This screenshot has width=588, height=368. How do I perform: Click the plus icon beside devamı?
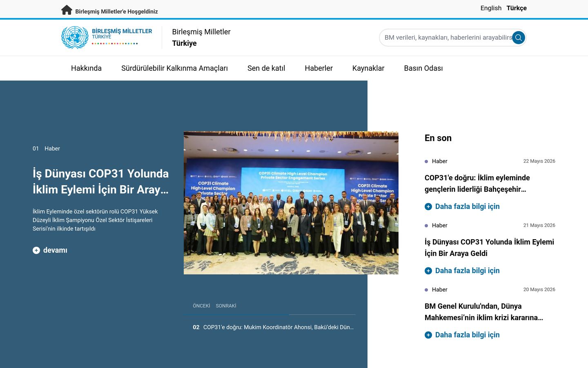click(x=36, y=250)
